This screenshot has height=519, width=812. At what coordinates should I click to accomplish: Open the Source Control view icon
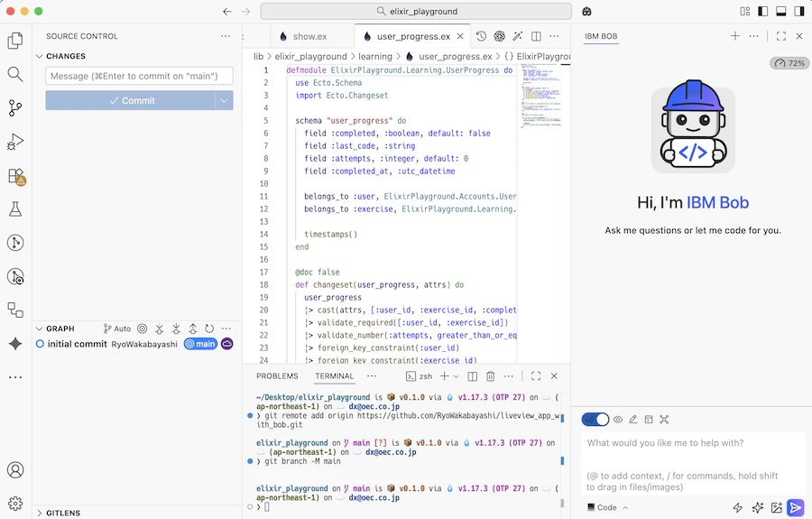15,108
